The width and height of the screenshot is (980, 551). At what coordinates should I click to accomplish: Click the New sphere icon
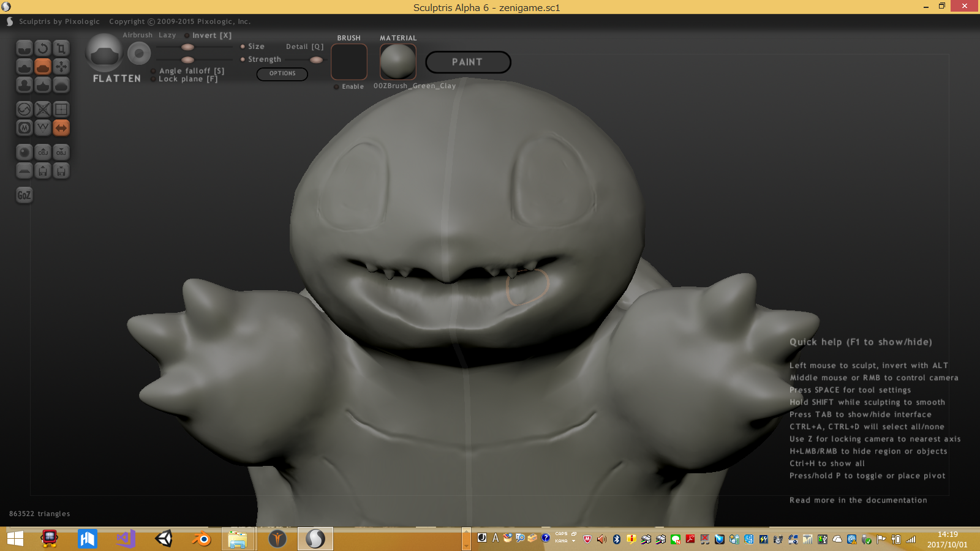(x=24, y=152)
